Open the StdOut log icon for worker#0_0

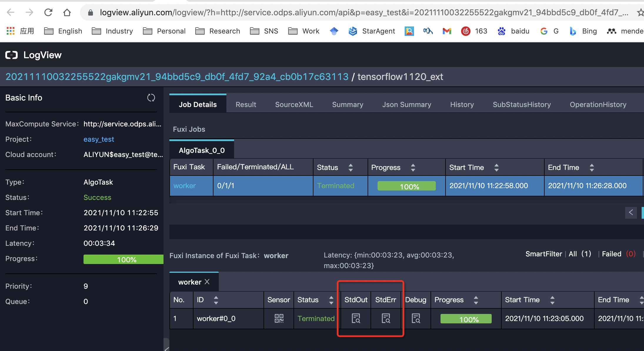(x=356, y=318)
